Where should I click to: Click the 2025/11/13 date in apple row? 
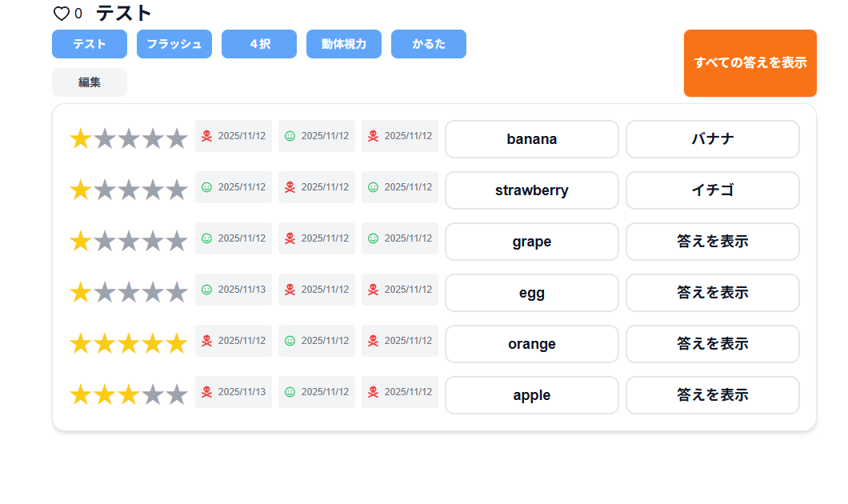click(242, 392)
